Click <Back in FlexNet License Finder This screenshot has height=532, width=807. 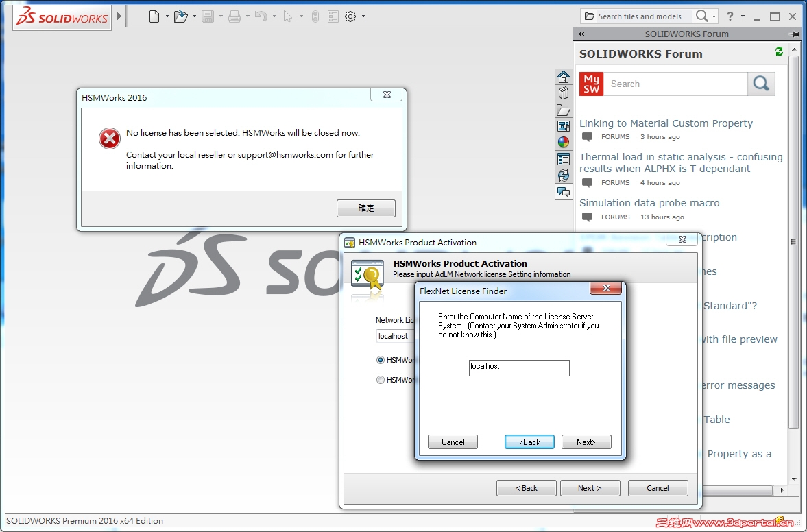(529, 442)
